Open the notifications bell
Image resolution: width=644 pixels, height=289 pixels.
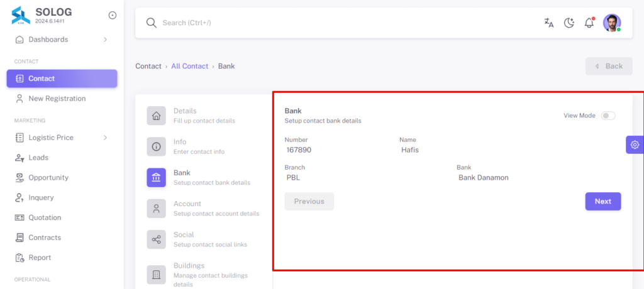(589, 23)
